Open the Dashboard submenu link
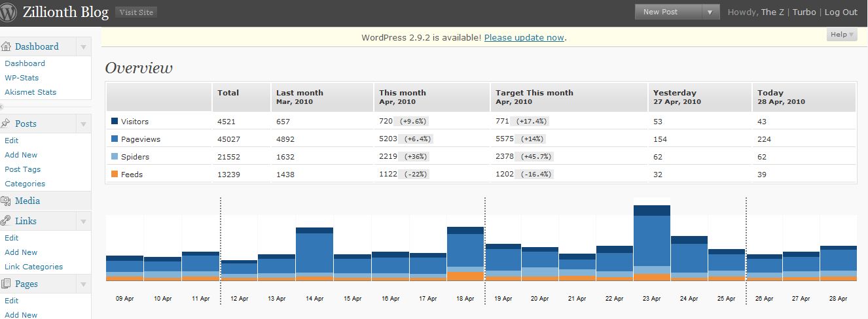This screenshot has height=319, width=868. click(25, 63)
